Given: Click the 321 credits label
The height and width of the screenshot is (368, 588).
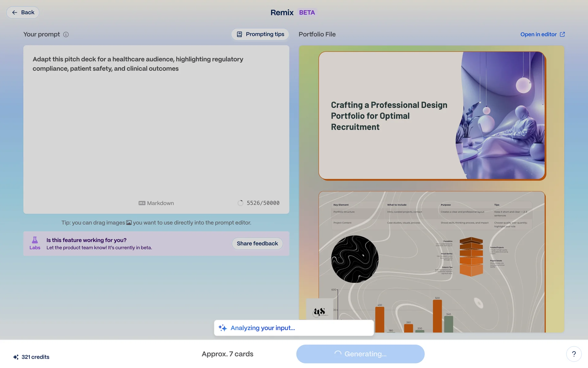Looking at the screenshot, I should (36, 357).
